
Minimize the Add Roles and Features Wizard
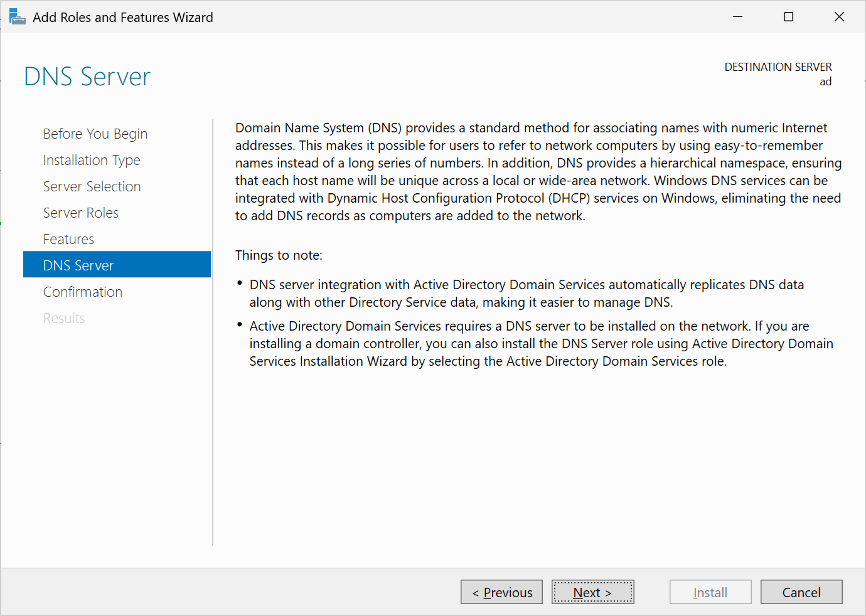(737, 16)
